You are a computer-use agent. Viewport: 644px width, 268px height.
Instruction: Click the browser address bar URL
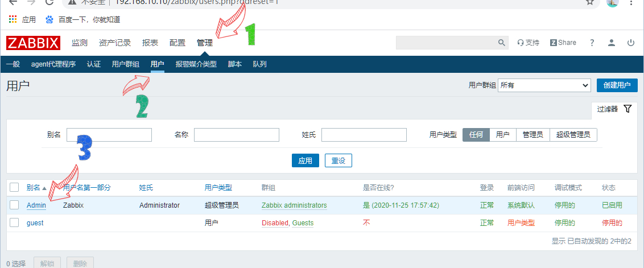196,2
